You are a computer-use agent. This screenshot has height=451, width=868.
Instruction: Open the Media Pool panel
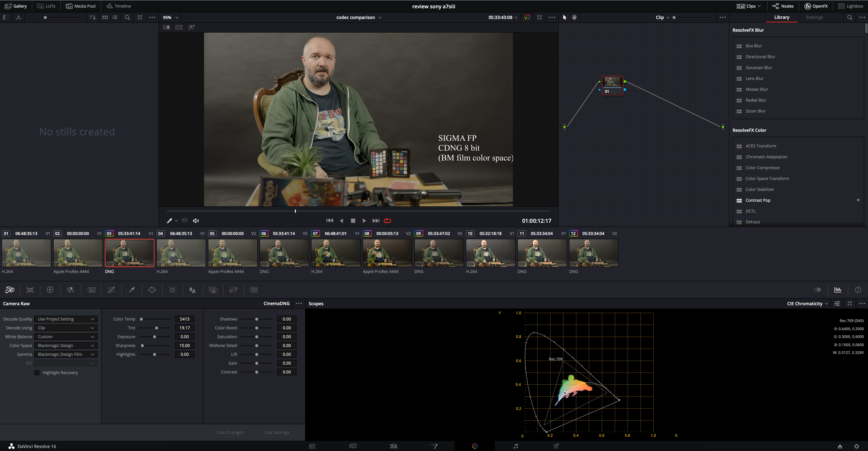point(81,6)
